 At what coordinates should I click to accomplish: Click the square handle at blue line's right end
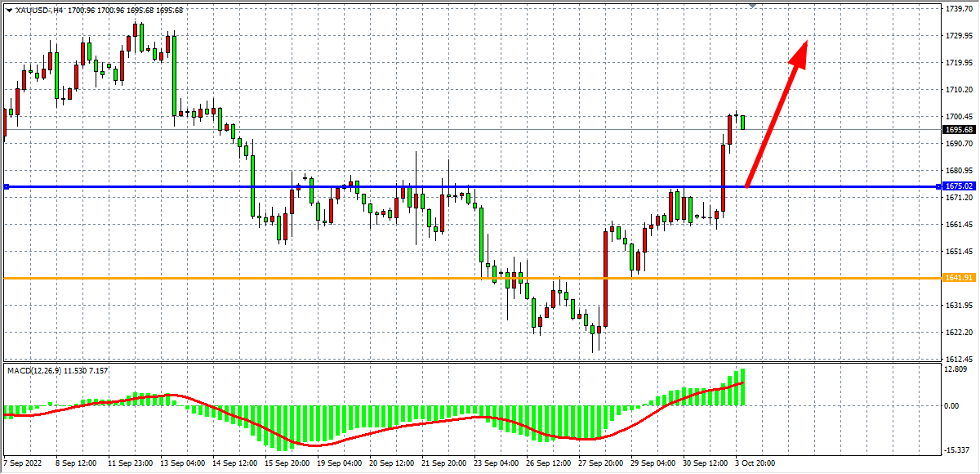(x=938, y=187)
